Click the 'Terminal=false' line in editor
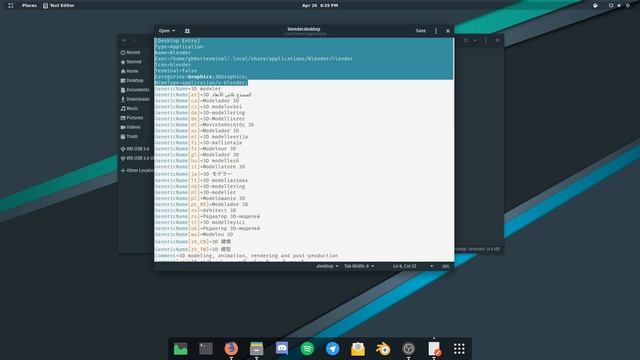The image size is (640, 360). coord(176,71)
